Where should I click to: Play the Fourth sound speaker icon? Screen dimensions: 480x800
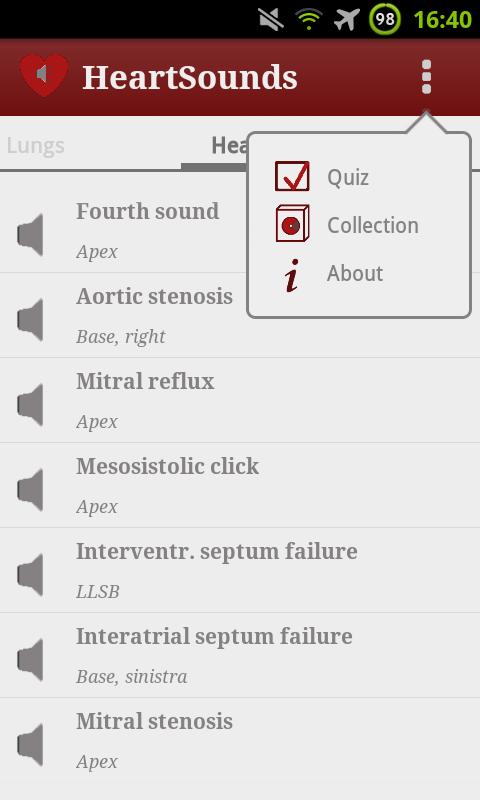pyautogui.click(x=30, y=235)
